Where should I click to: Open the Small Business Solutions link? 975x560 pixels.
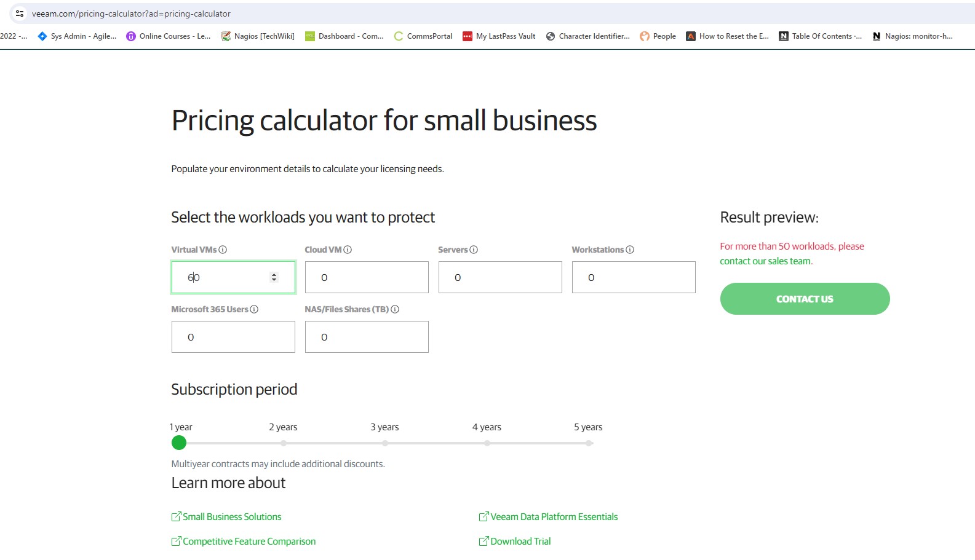[x=232, y=516]
